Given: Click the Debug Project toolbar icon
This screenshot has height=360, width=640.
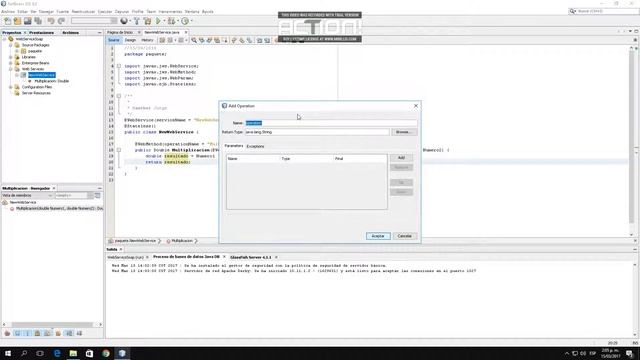Looking at the screenshot, I should 171,21.
